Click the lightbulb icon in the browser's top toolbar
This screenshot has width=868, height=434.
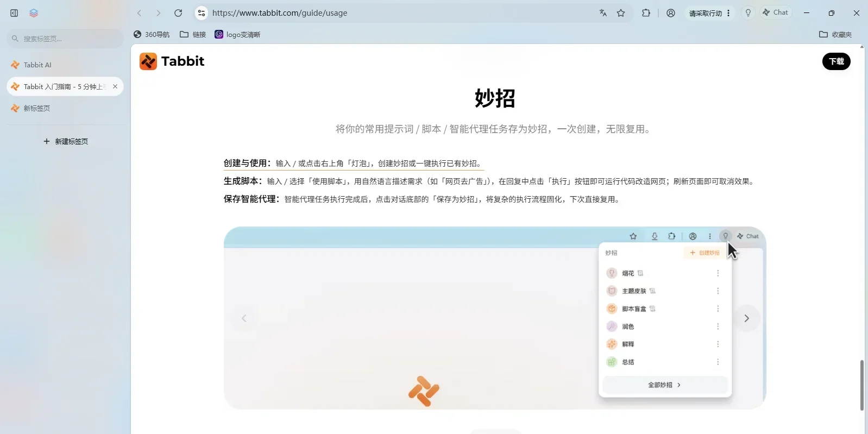tap(748, 13)
